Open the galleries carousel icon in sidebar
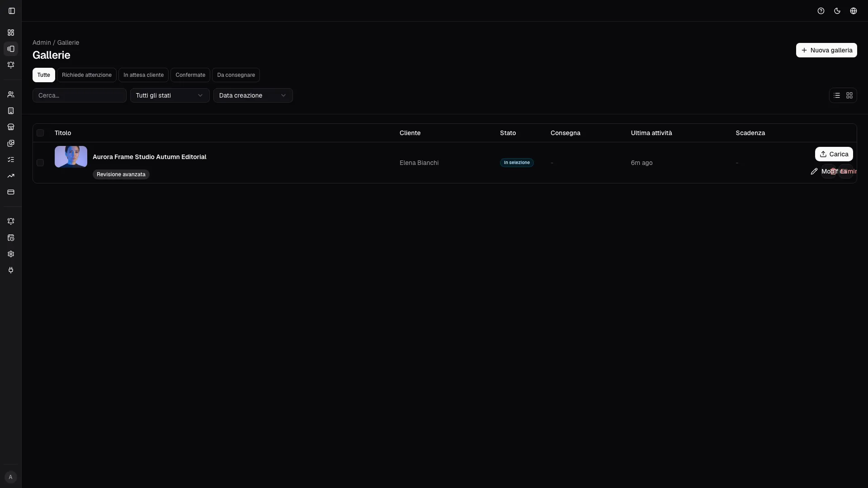 tap(11, 49)
